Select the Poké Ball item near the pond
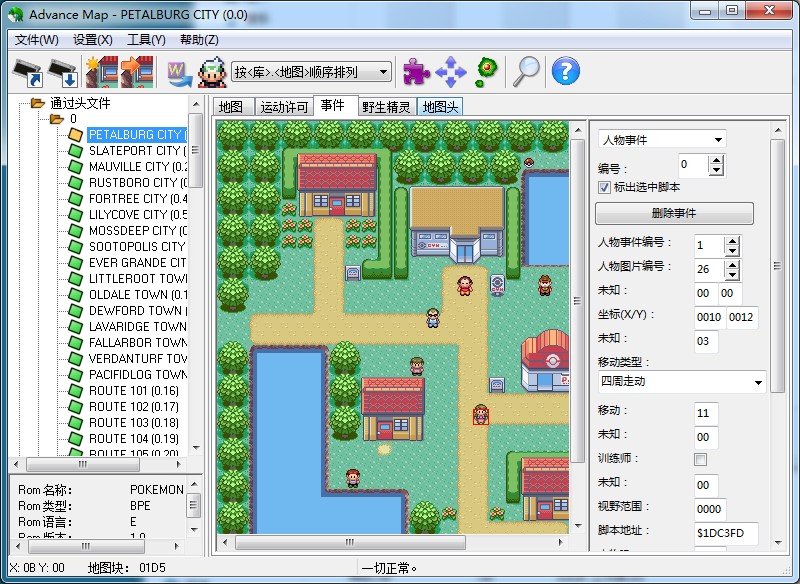 [529, 163]
